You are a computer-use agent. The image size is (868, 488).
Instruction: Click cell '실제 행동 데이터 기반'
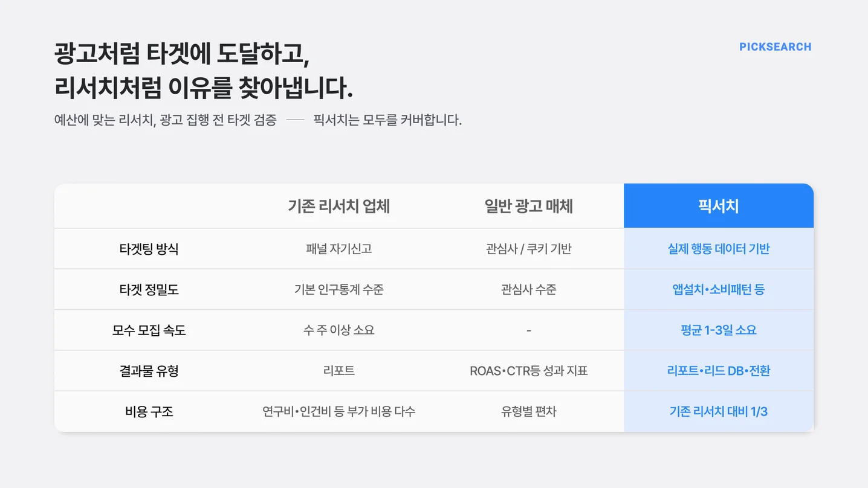(x=719, y=249)
